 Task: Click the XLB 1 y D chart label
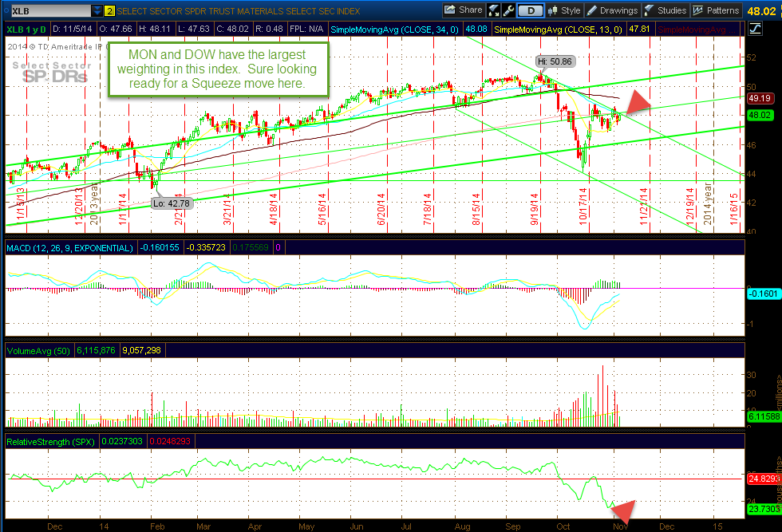tap(26, 30)
